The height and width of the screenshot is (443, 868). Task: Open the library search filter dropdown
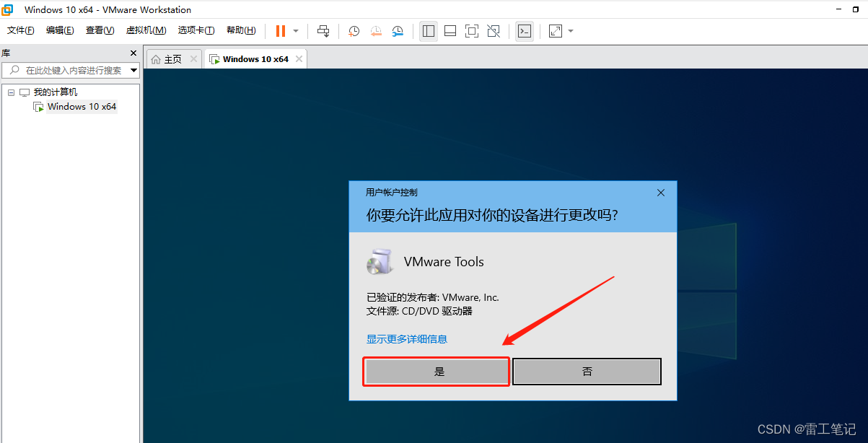(x=133, y=70)
